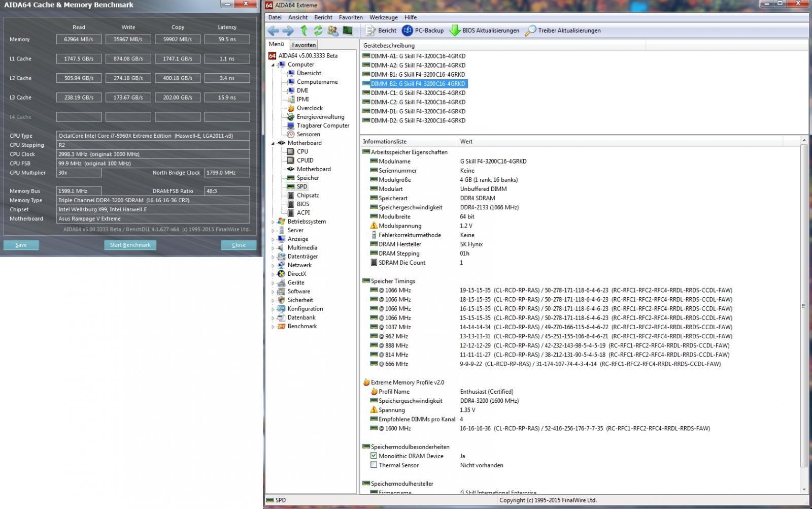Viewport: 812px width, 509px height.
Task: Select the DIMM-C1 memory module
Action: coord(414,93)
